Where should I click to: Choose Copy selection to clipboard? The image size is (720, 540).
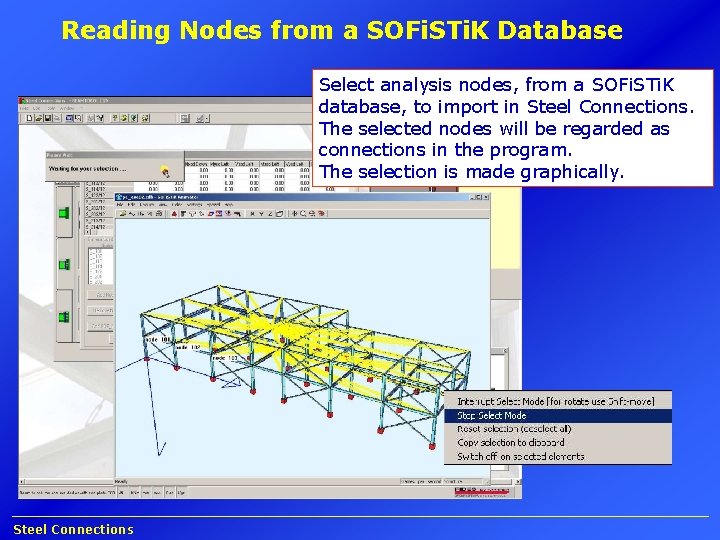(511, 443)
